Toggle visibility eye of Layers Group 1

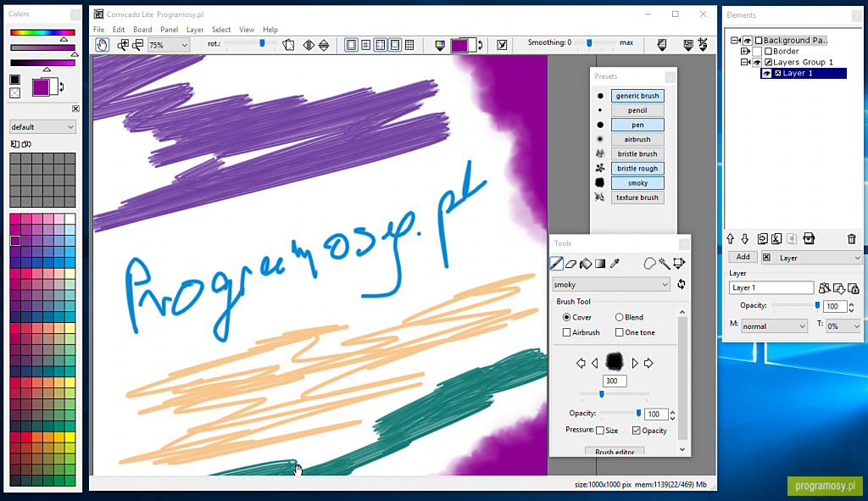[x=757, y=63]
